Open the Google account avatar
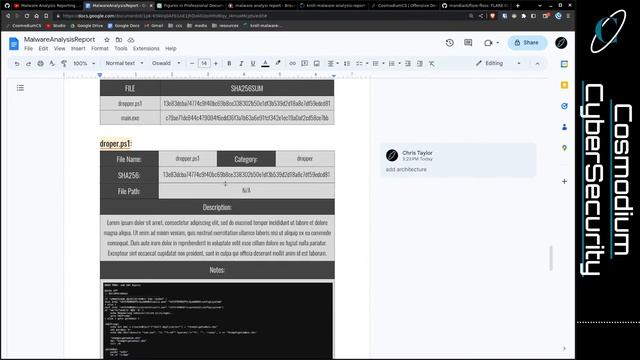Screen dimensions: 640x360 click(561, 42)
